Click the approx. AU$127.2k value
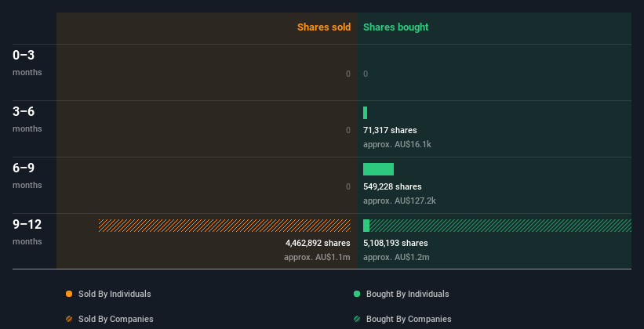The image size is (644, 329). click(x=399, y=201)
